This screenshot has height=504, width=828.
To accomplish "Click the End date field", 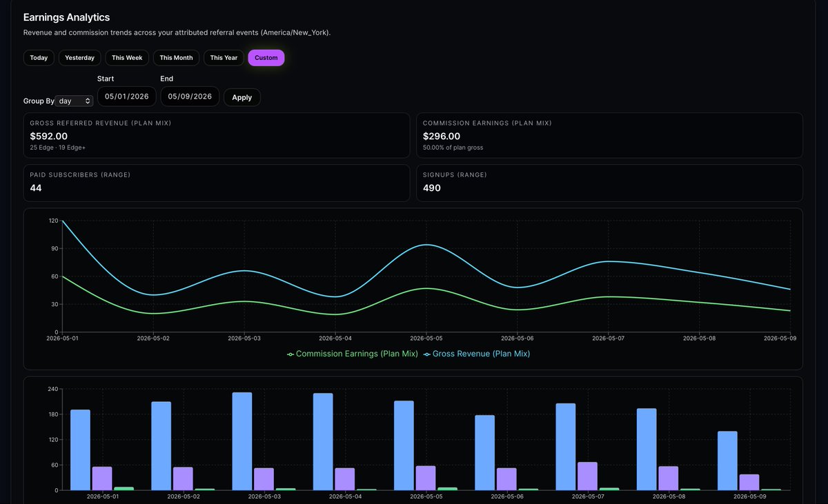I will (x=190, y=97).
